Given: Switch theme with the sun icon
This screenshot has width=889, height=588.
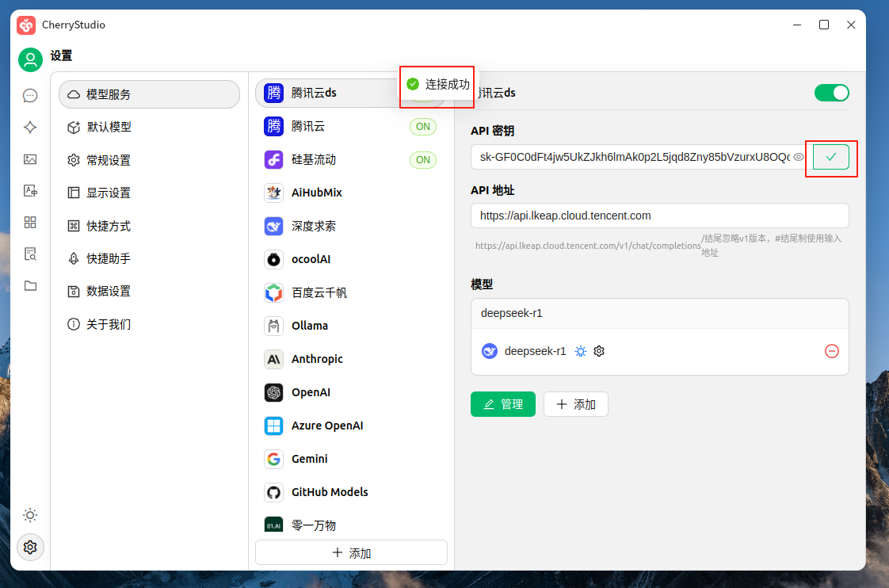Looking at the screenshot, I should tap(30, 515).
